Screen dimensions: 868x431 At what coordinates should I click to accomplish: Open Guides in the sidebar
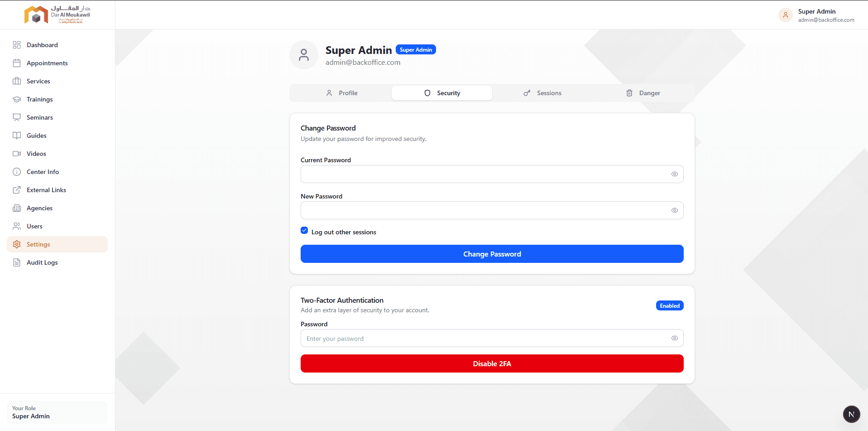pos(58,136)
